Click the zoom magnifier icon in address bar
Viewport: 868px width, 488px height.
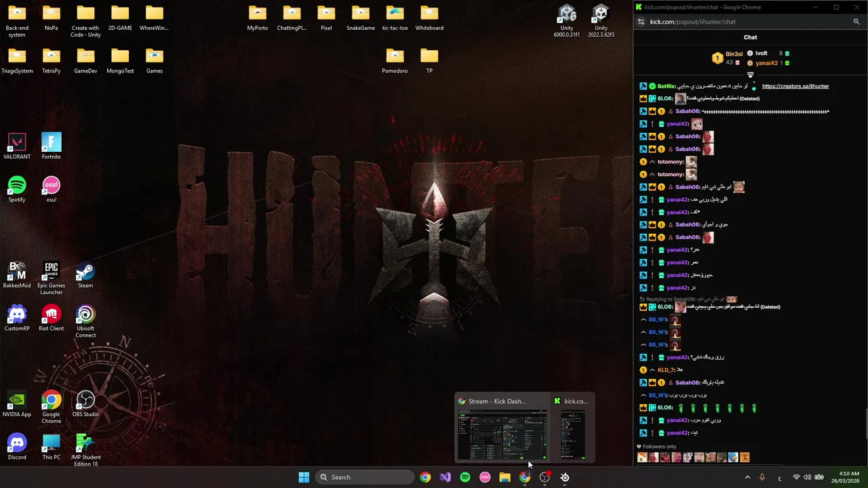click(856, 22)
